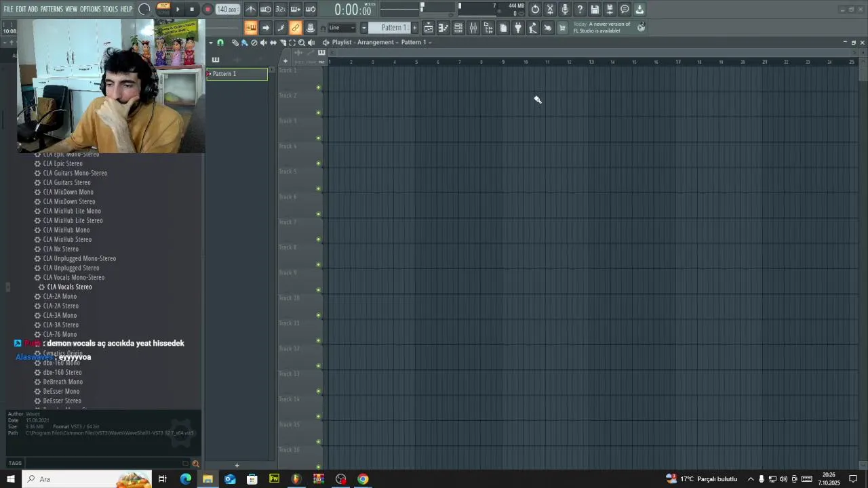Open the PATTERNS menu
Screen dimensions: 868x488
point(52,9)
